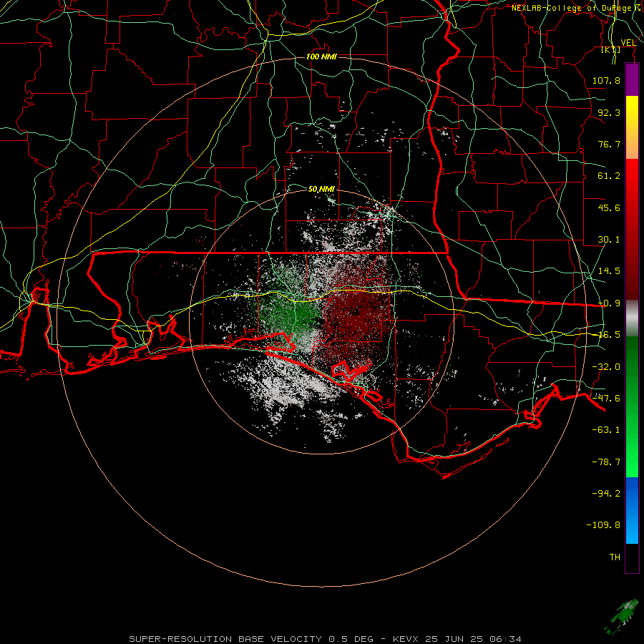Click the -47.6 velocity scale value
This screenshot has height=644, width=644.
(x=606, y=399)
